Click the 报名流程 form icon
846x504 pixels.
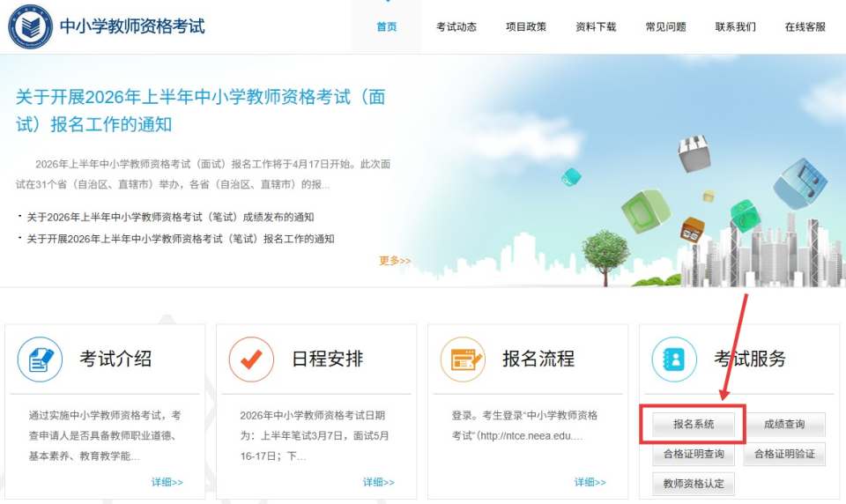463,359
